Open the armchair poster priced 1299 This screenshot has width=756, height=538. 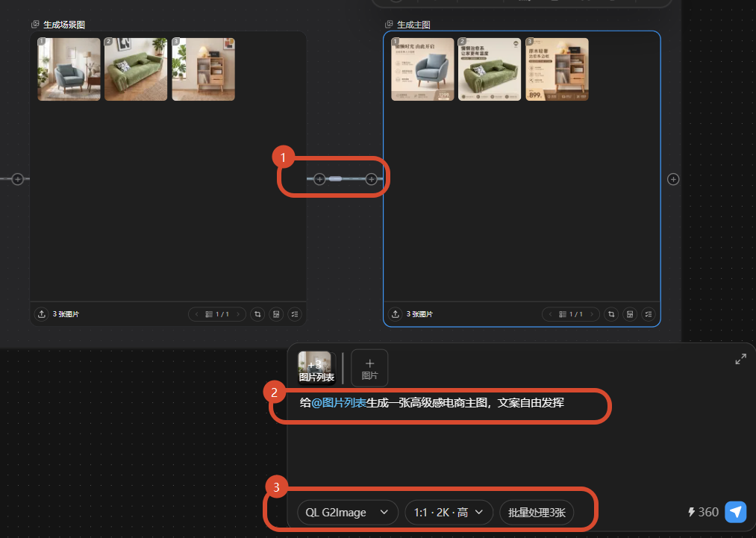pos(422,69)
